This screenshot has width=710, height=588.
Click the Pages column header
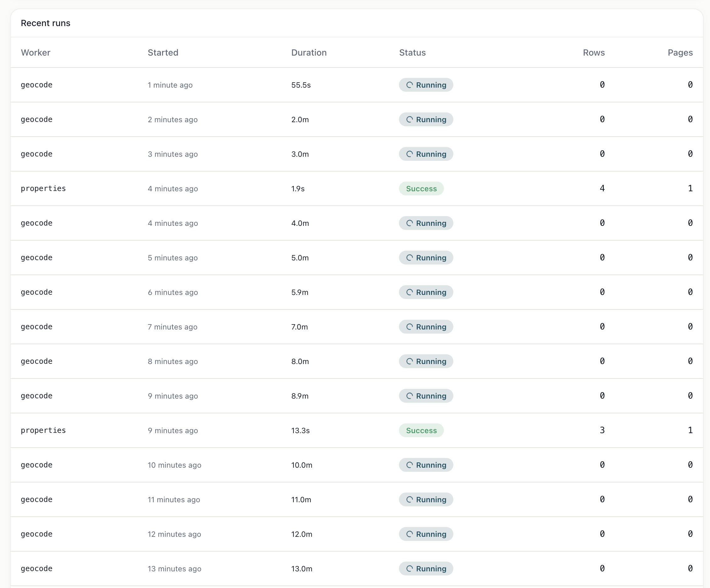coord(680,53)
